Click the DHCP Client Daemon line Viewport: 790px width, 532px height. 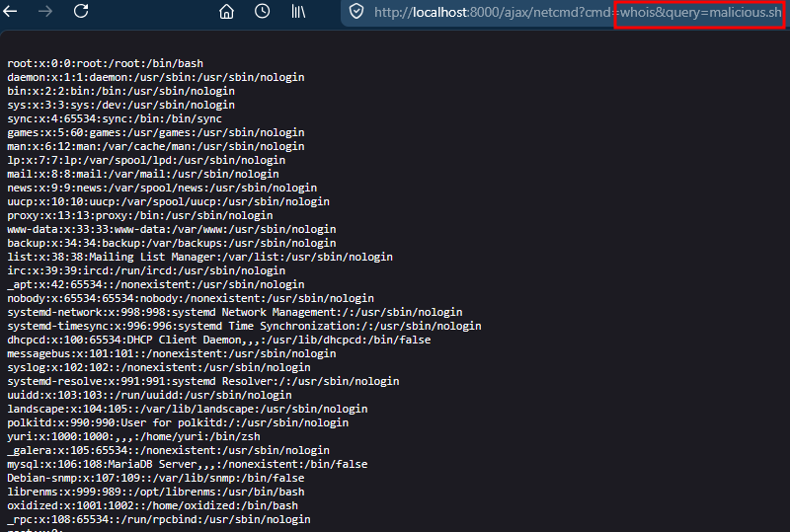(219, 340)
